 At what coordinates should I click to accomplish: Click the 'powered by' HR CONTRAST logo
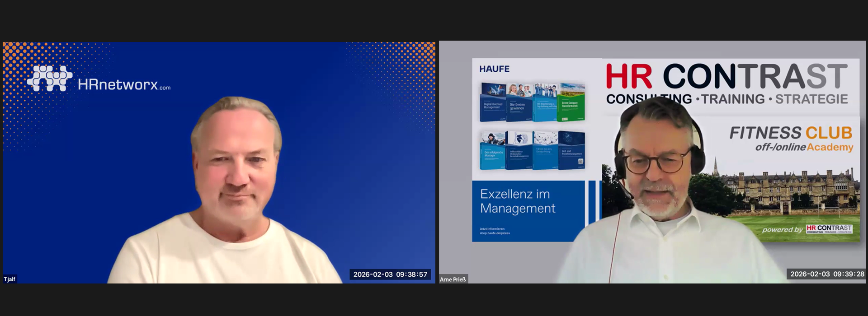pos(829,229)
